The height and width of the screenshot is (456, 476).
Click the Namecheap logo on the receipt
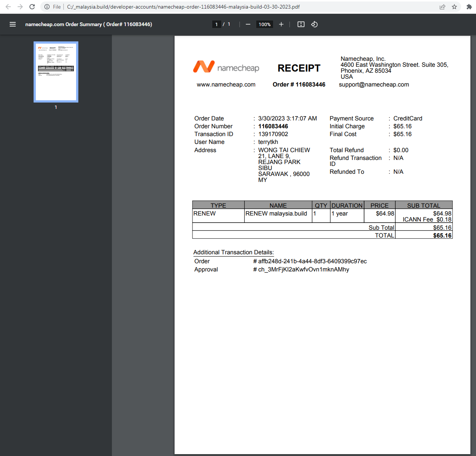click(x=226, y=67)
